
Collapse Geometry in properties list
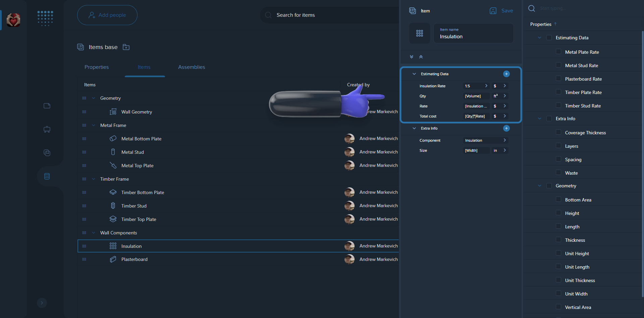540,186
